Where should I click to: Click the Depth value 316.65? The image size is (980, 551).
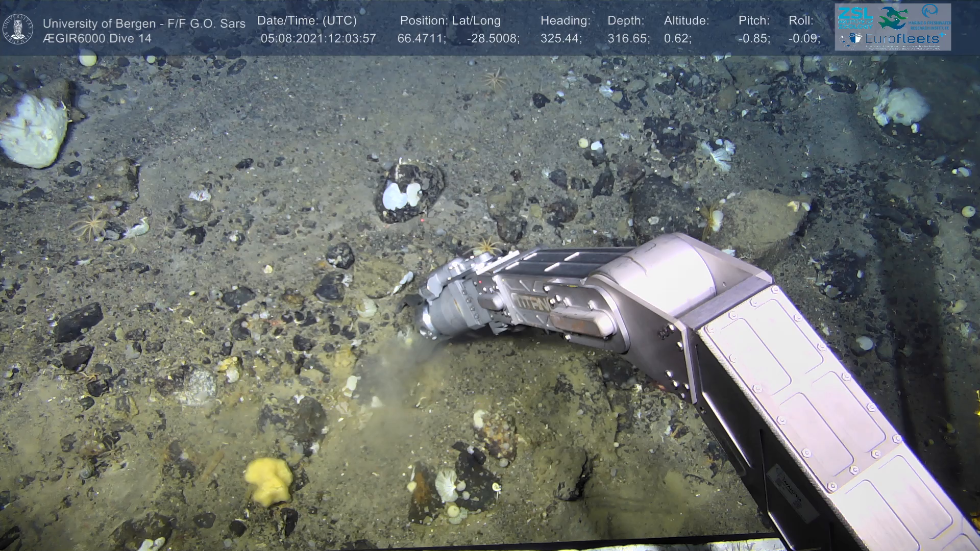point(628,39)
